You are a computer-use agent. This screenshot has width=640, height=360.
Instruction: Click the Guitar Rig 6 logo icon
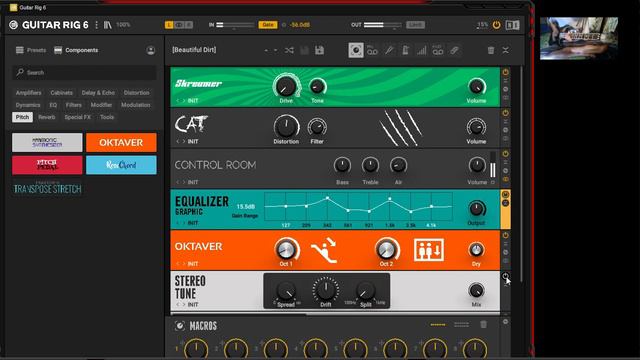(x=13, y=25)
